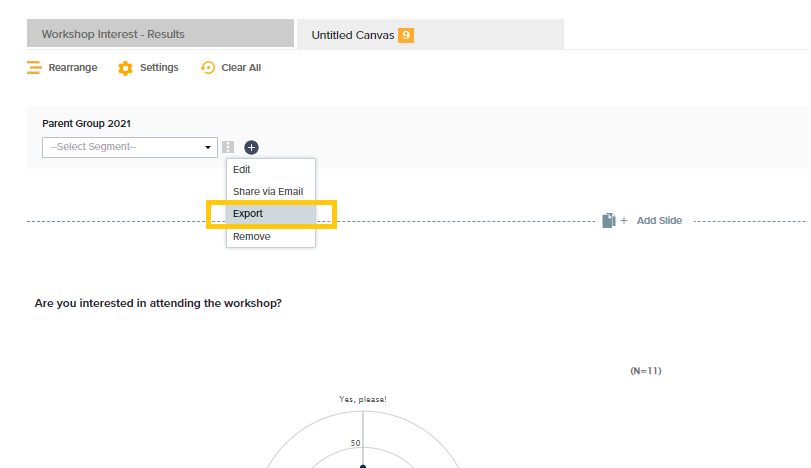Click the Clear All circular arrow icon
The width and height of the screenshot is (811, 468).
pyautogui.click(x=208, y=68)
